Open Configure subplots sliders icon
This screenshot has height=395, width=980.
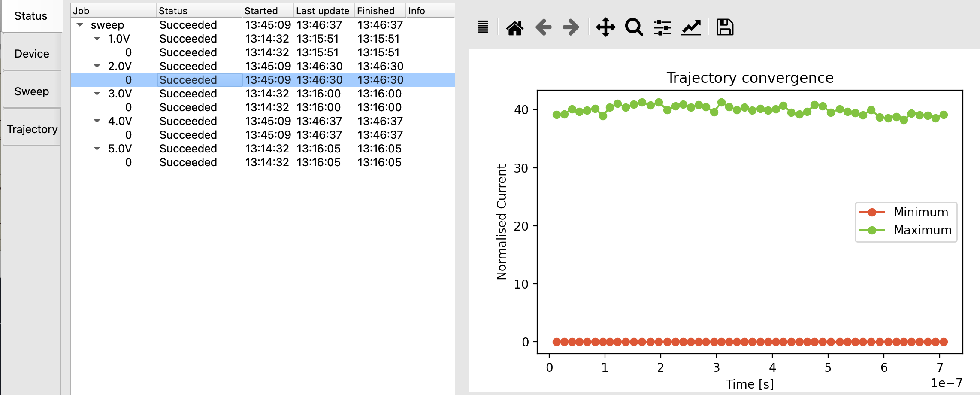662,28
